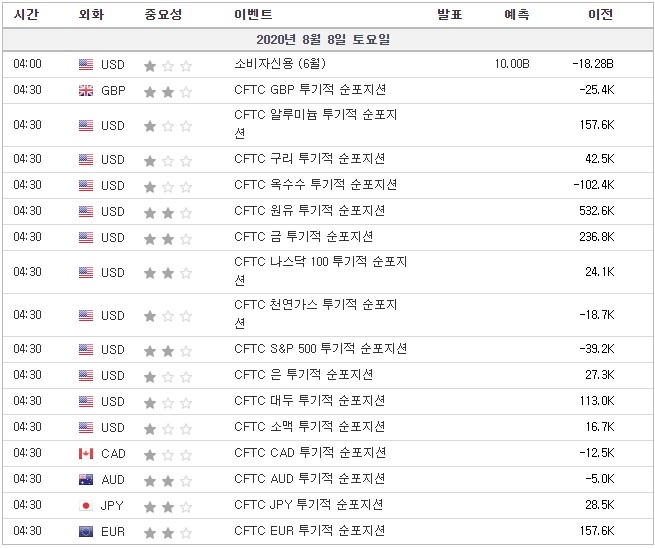655x548 pixels.
Task: Click the Australia flag in the AUD row
Action: [x=86, y=479]
